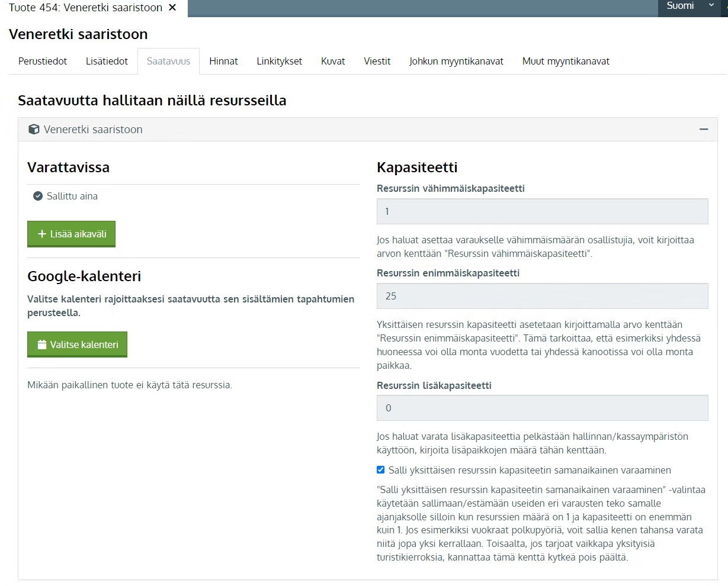Go to the Hinnat tab

pyautogui.click(x=223, y=61)
